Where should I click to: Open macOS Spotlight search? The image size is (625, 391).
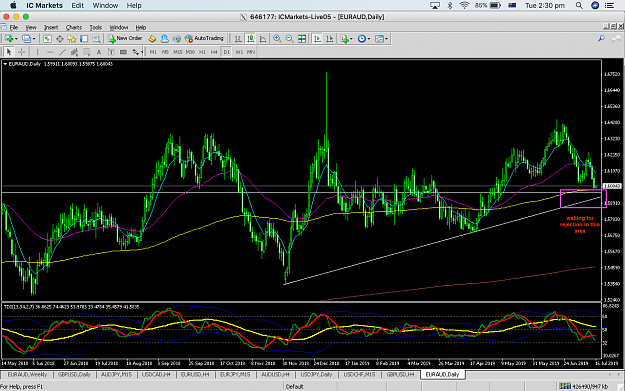click(x=579, y=6)
